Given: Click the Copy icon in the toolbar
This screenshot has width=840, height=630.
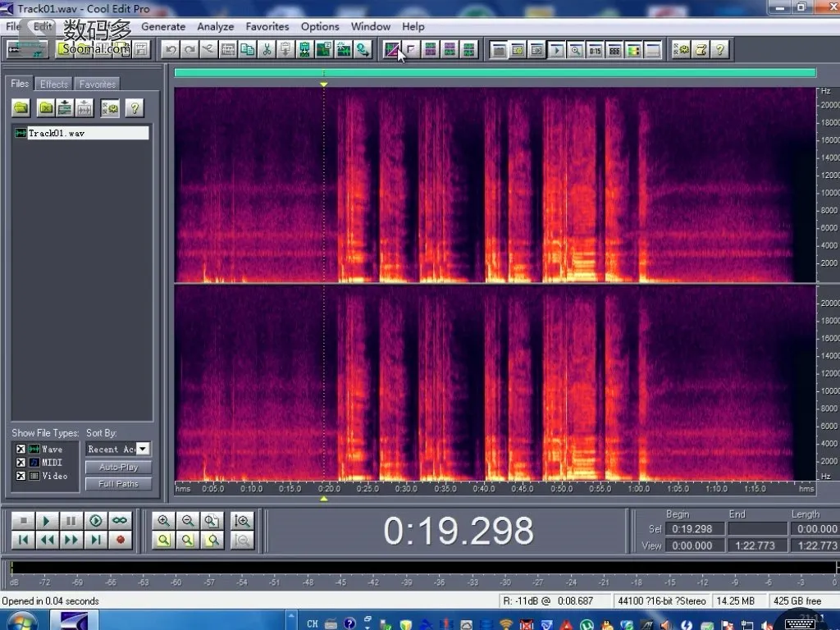Looking at the screenshot, I should tap(247, 50).
